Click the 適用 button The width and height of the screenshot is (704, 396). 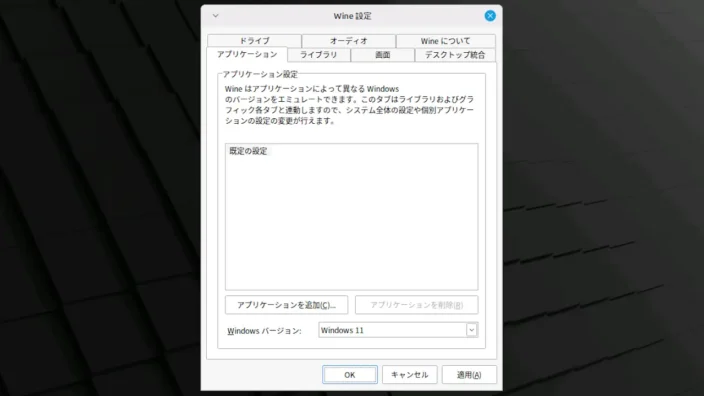469,374
